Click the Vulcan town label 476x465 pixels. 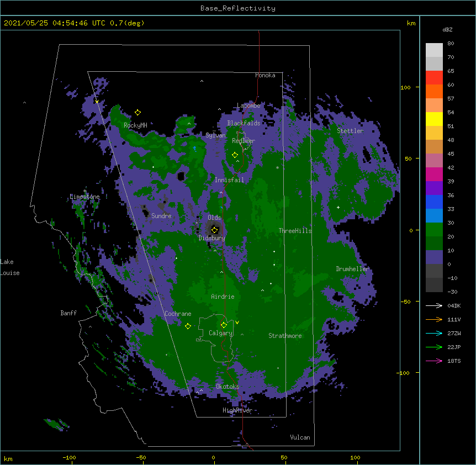[x=300, y=437]
